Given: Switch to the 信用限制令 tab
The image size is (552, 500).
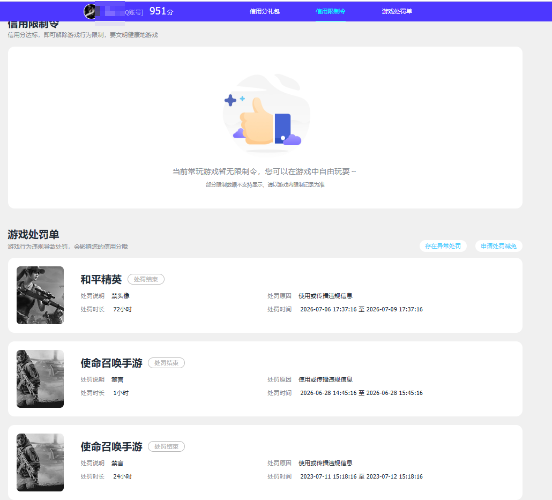Looking at the screenshot, I should point(331,11).
